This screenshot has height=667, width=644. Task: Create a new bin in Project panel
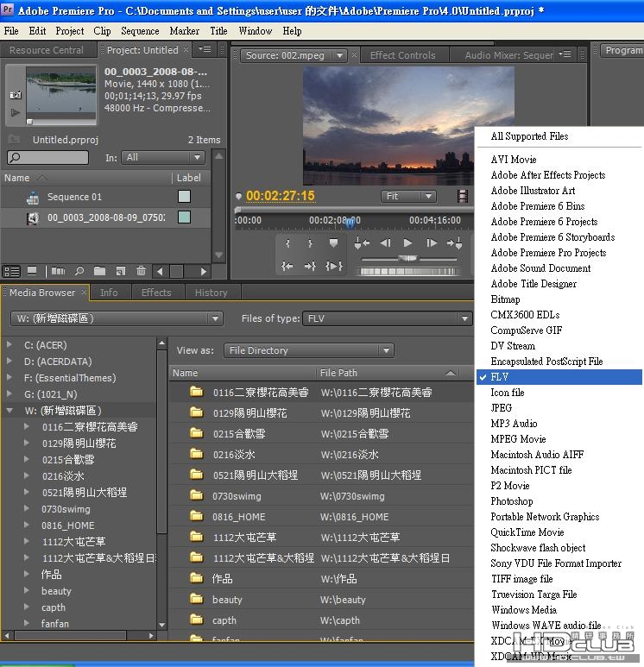99,271
